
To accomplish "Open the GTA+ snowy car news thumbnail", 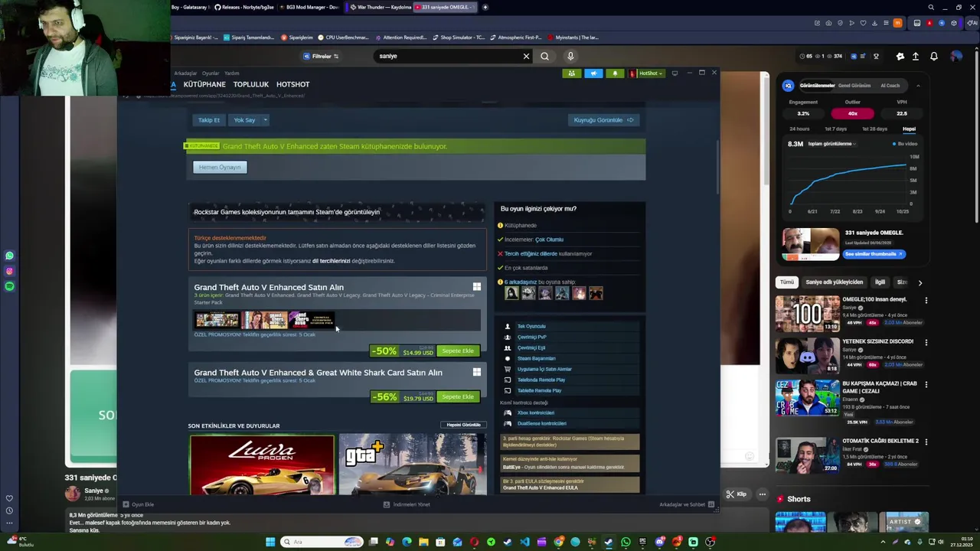I will (x=413, y=465).
